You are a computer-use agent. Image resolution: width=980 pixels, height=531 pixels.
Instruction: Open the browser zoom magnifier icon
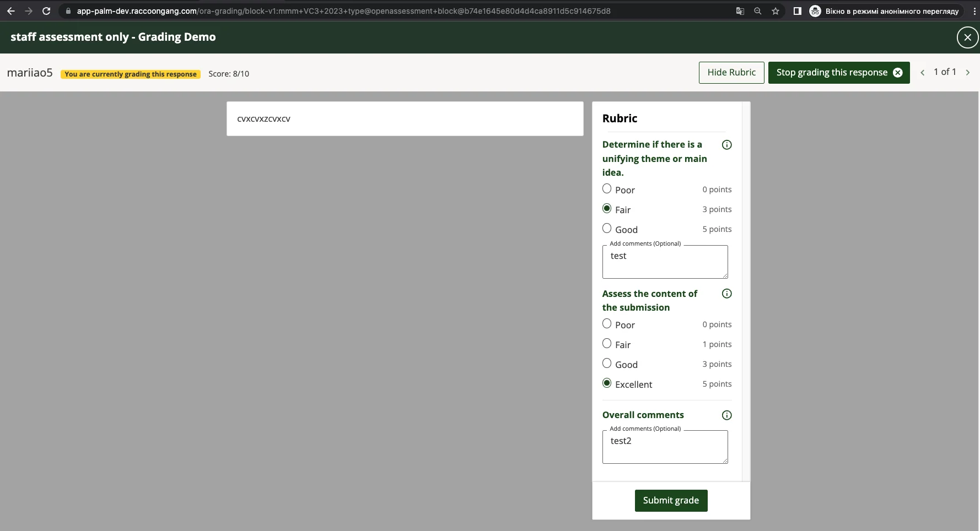(758, 11)
